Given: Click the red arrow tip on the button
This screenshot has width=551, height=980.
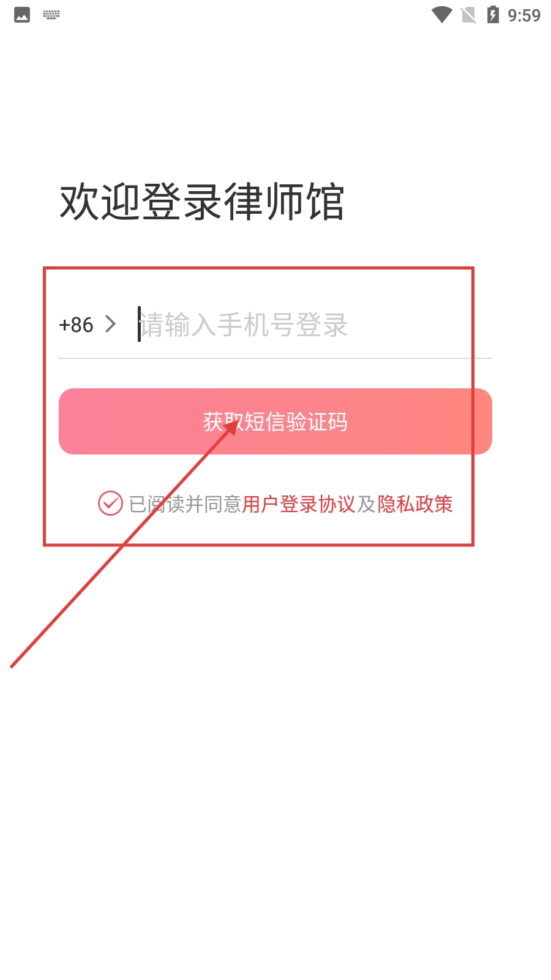Looking at the screenshot, I should click(232, 425).
